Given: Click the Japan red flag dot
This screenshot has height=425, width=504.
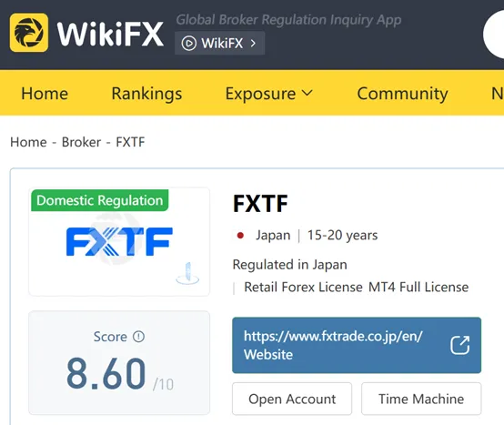Looking at the screenshot, I should [240, 236].
